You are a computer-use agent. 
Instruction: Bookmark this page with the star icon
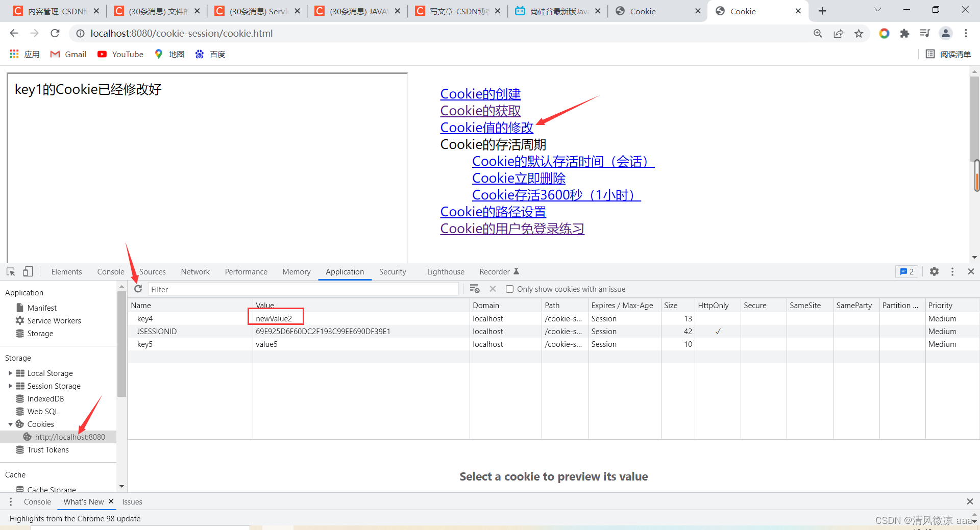[859, 33]
